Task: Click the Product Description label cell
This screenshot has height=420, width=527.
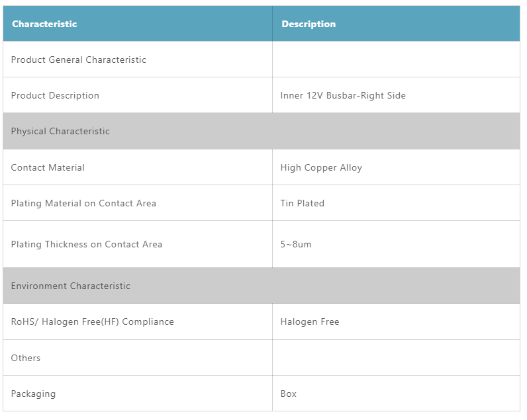Action: [x=55, y=95]
